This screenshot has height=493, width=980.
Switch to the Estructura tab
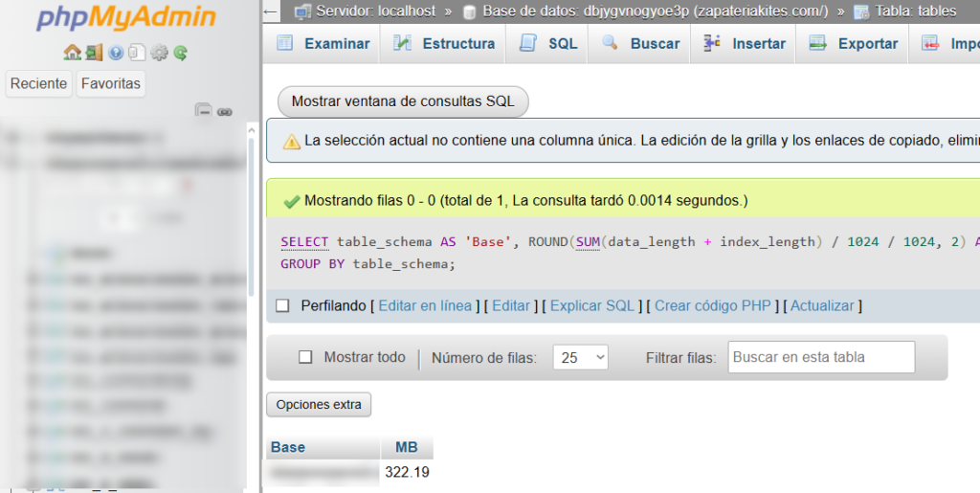coord(444,43)
